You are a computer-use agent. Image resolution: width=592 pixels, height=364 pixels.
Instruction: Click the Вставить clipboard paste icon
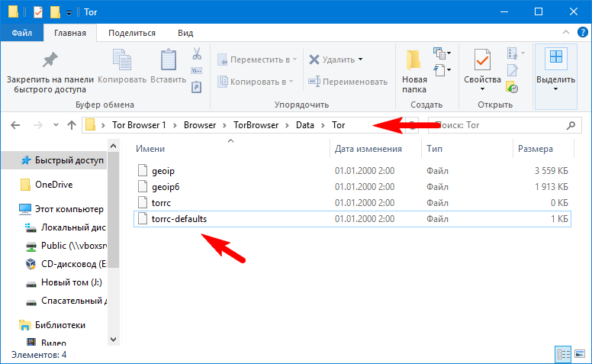[x=169, y=60]
